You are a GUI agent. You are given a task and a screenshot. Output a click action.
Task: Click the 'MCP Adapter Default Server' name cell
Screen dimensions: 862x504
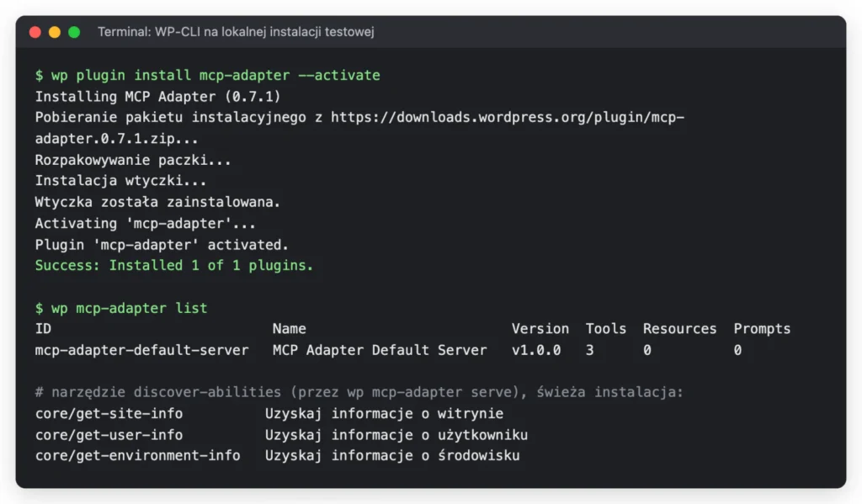tap(380, 350)
